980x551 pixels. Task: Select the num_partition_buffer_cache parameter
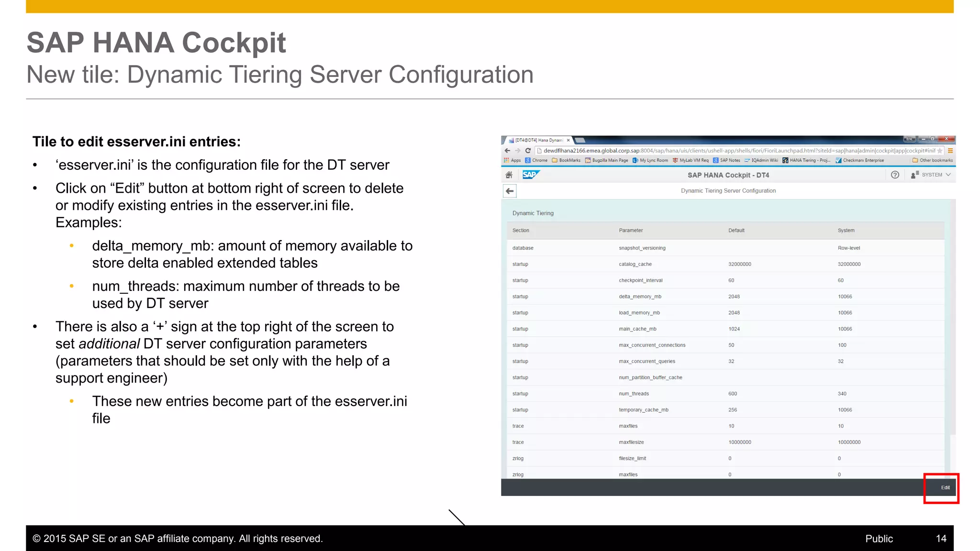click(x=650, y=378)
